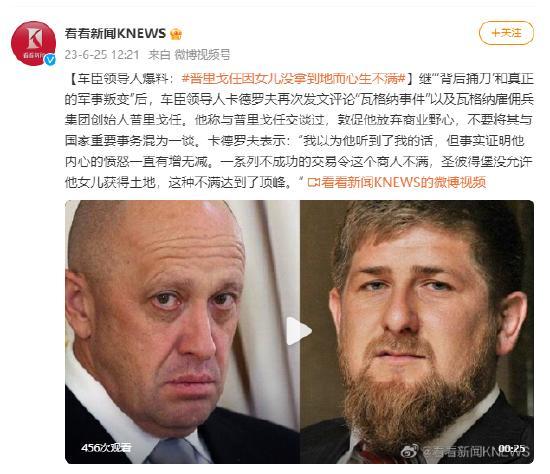Open 看看新闻KNEWS account name link
This screenshot has height=474, width=550.
(x=115, y=34)
